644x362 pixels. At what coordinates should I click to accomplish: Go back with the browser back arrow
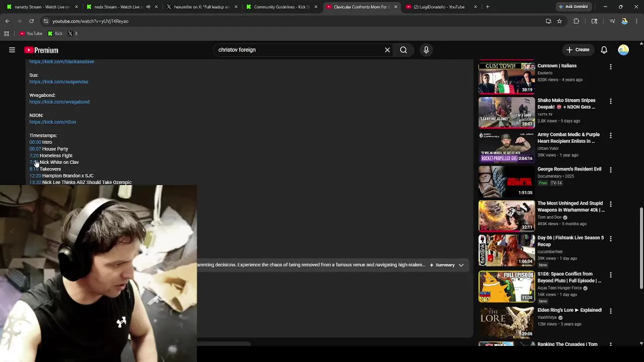[7, 21]
